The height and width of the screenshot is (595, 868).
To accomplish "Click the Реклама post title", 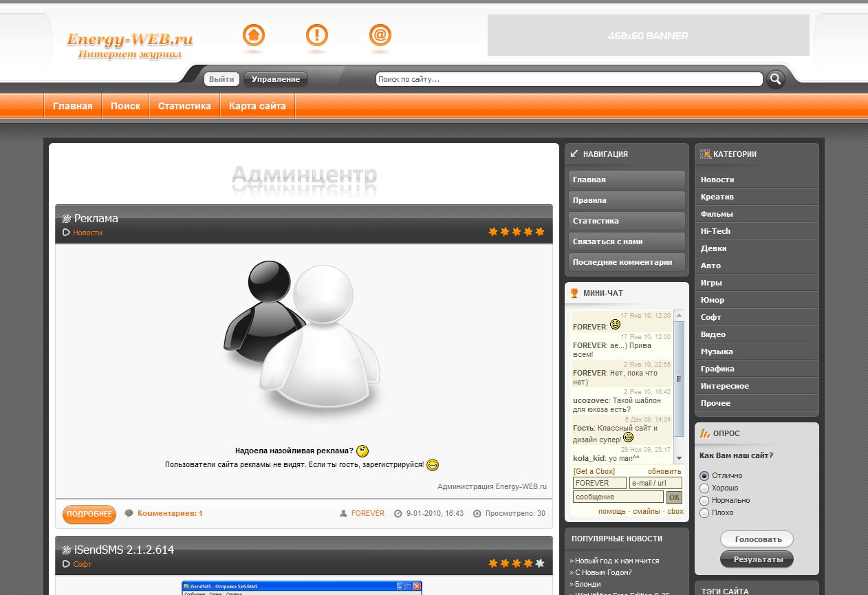I will [x=96, y=218].
